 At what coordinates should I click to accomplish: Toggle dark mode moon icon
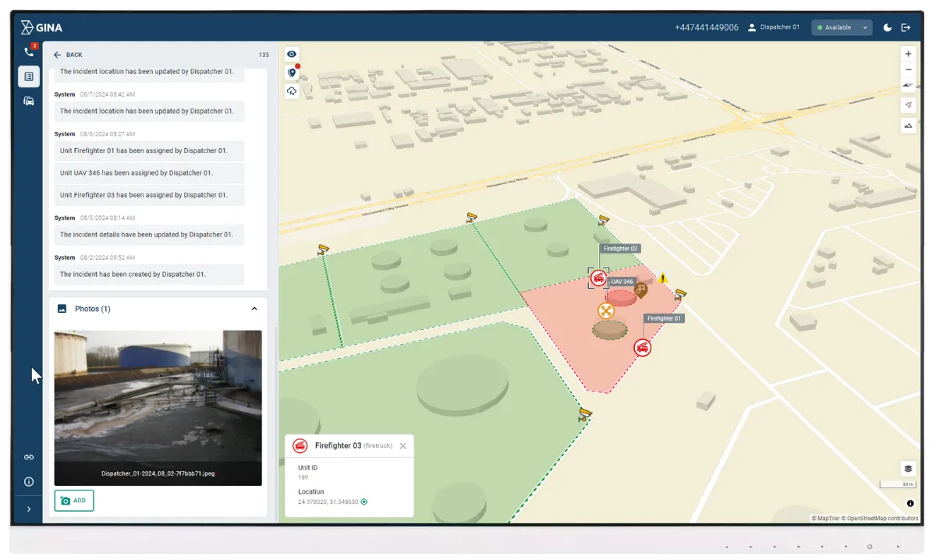[x=888, y=27]
